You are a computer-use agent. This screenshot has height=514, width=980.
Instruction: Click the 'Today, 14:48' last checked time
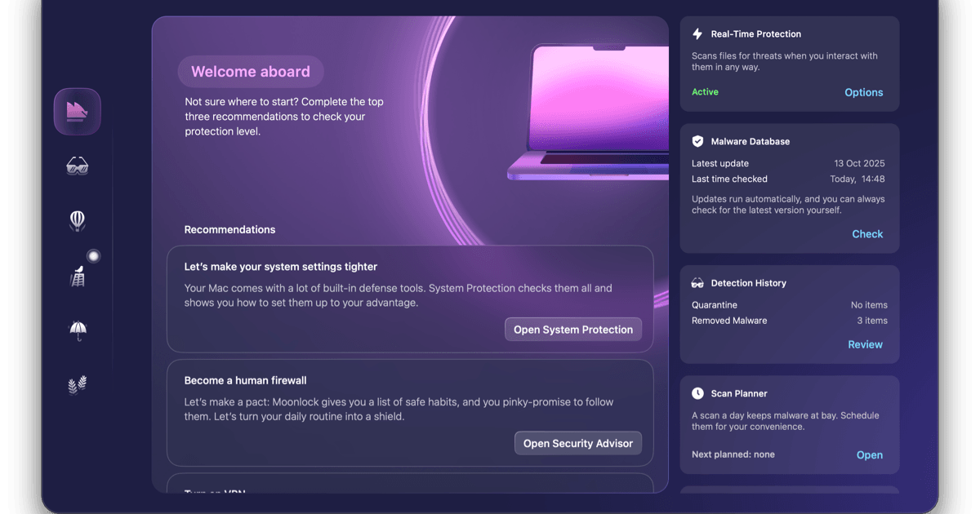(x=857, y=179)
